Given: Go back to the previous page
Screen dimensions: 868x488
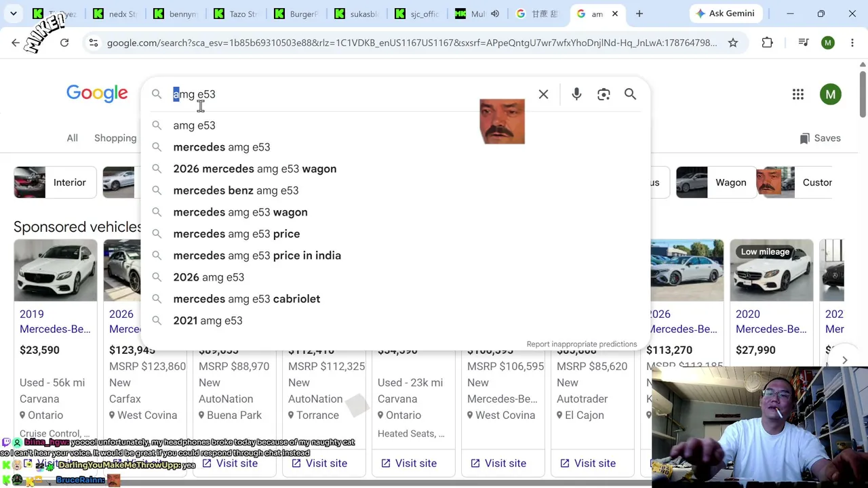Looking at the screenshot, I should point(16,43).
